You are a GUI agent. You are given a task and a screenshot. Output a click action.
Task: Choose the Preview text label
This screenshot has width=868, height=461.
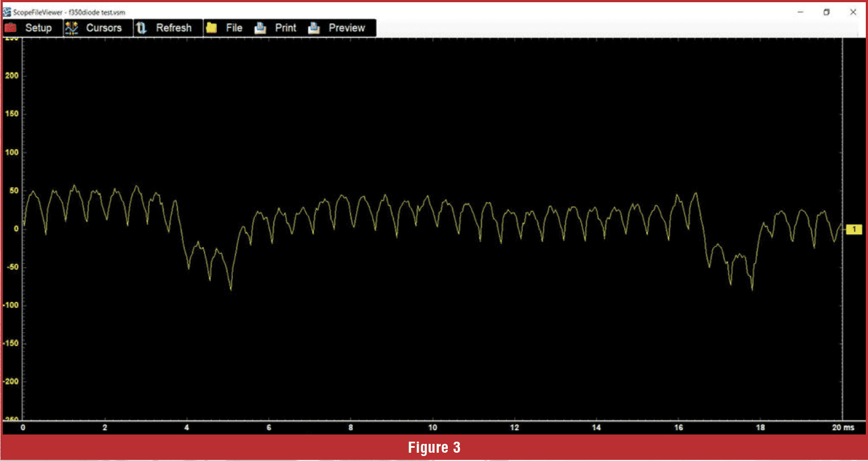tap(347, 28)
